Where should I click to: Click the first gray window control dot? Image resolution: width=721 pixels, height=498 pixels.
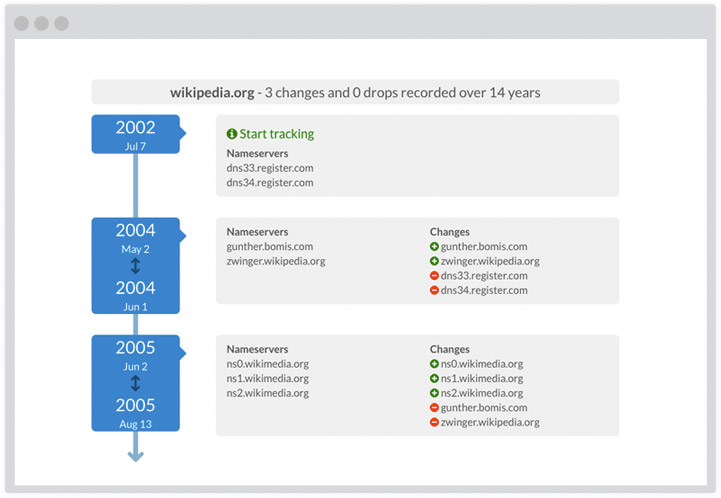[22, 23]
